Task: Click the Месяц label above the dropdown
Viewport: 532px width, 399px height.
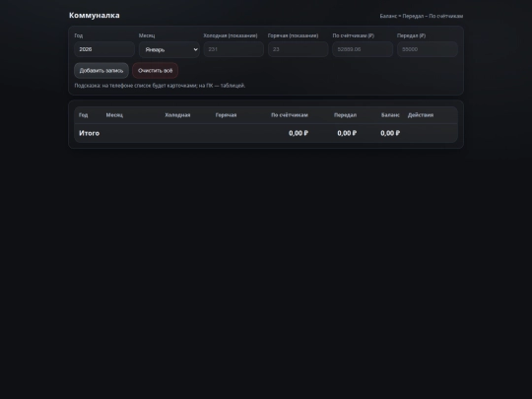Action: pos(147,35)
